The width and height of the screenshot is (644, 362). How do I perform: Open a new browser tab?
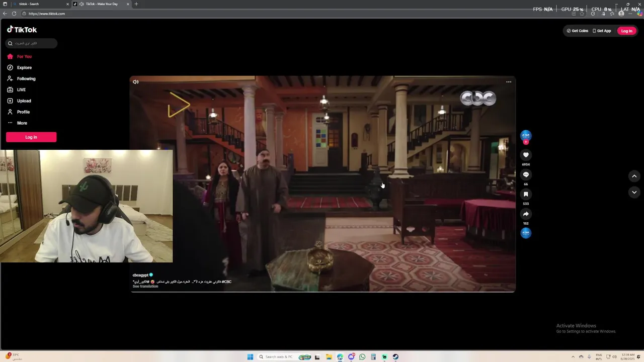tap(136, 4)
